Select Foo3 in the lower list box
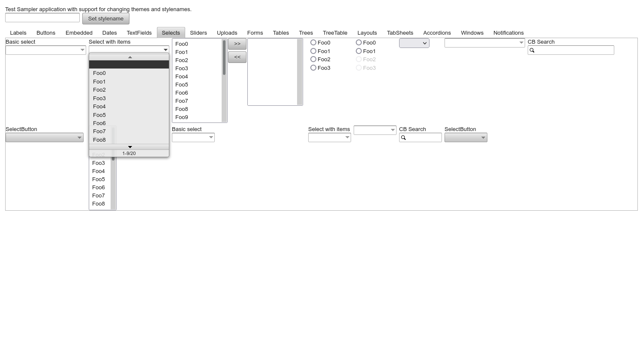 (100, 163)
